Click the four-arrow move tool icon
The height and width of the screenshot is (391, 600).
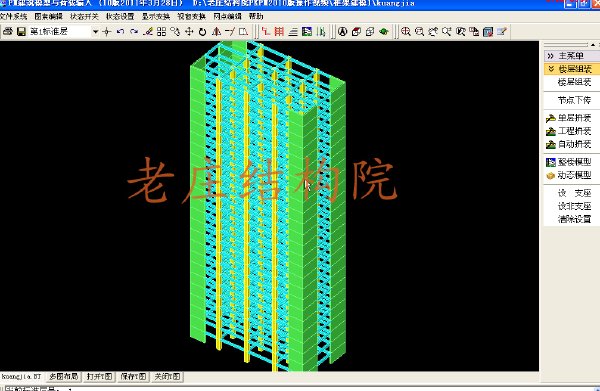point(189,31)
